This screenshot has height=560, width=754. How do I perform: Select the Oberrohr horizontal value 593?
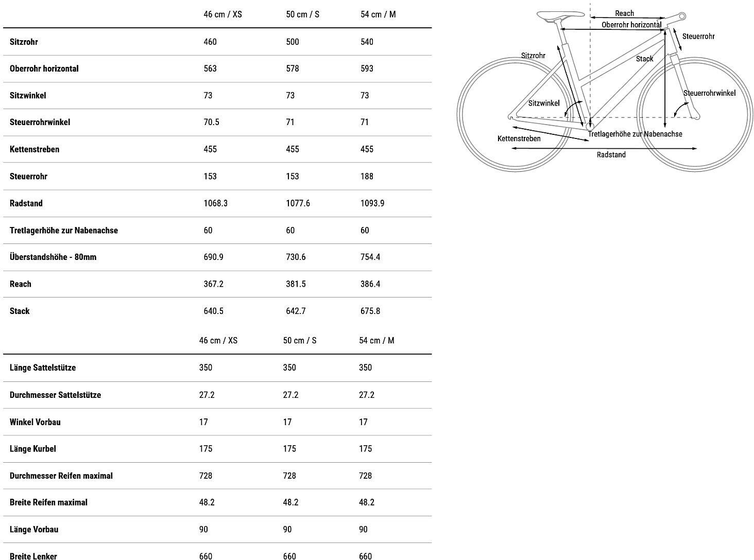(367, 68)
